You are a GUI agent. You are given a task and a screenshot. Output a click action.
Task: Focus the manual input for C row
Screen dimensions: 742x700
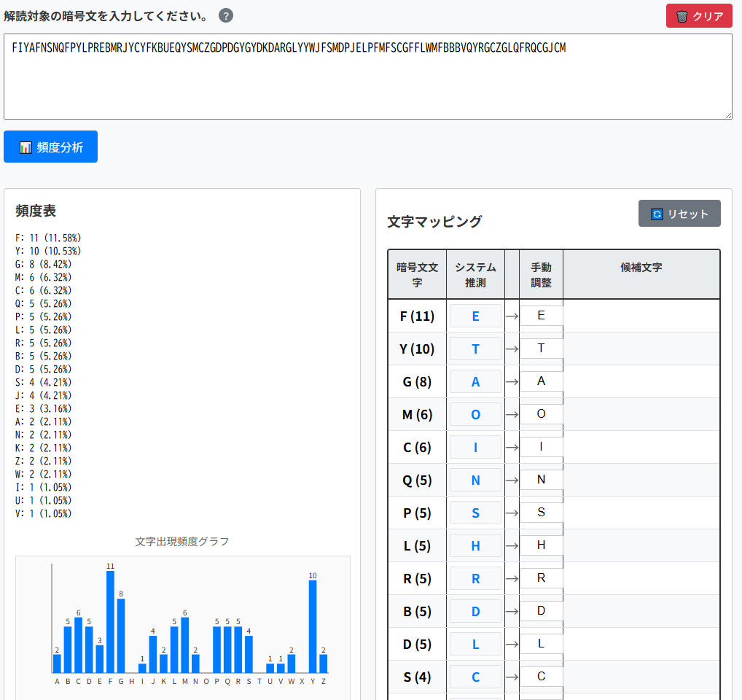(x=541, y=447)
